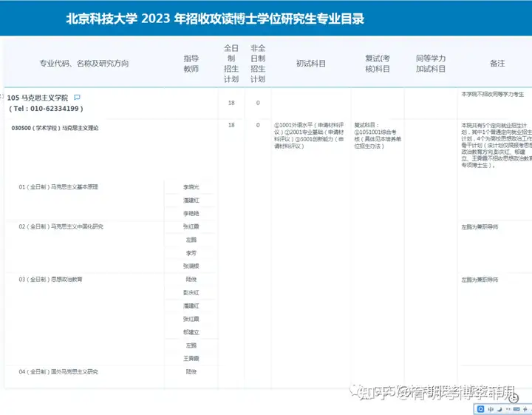Click advisor 张红霞 under direction 02
The height and width of the screenshot is (415, 532).
click(191, 226)
